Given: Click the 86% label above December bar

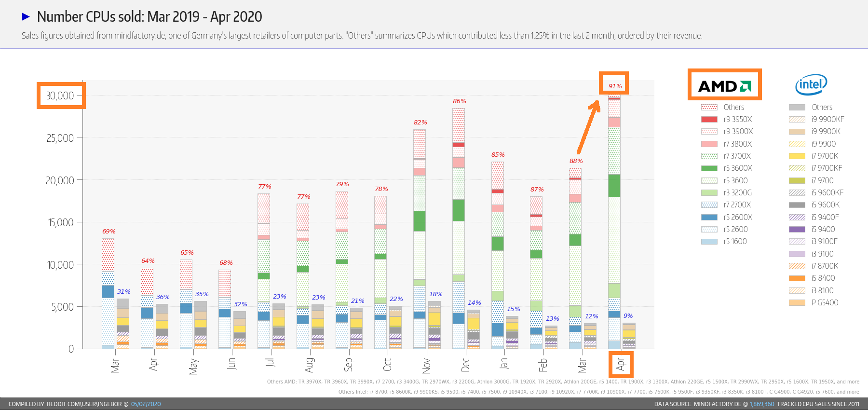Looking at the screenshot, I should tap(459, 101).
